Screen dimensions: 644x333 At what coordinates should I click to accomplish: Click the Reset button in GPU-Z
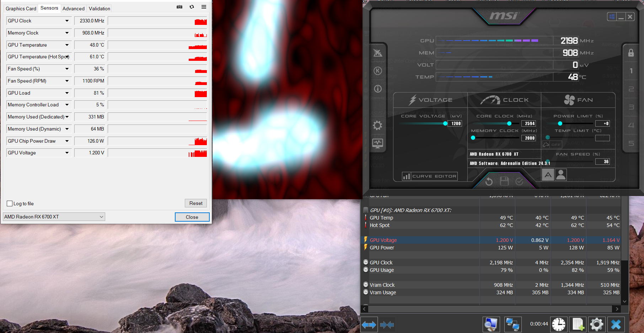pos(196,203)
